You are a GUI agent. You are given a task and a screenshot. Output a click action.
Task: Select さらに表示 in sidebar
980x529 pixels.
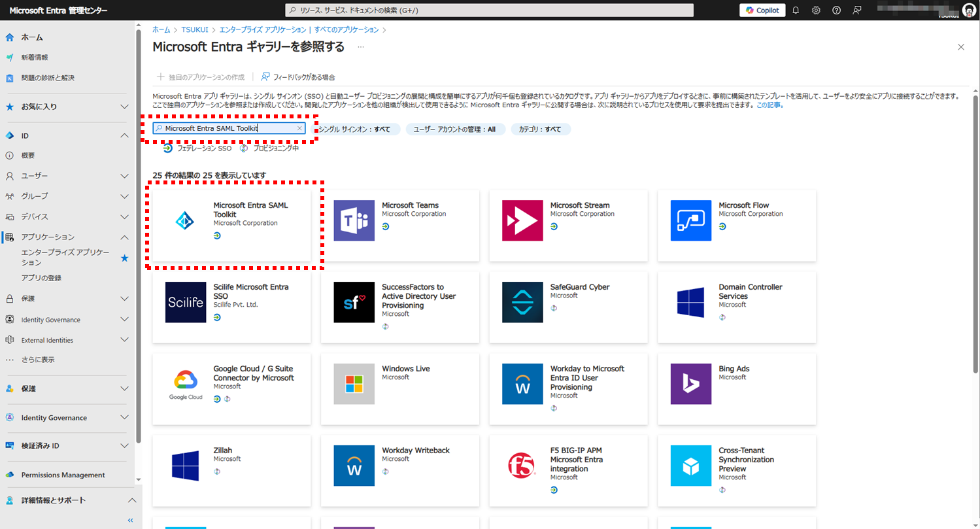click(x=38, y=360)
